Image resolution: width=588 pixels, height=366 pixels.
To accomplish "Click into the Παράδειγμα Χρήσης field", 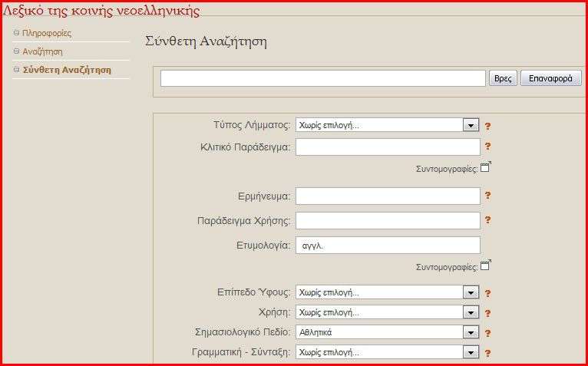I will click(x=388, y=220).
